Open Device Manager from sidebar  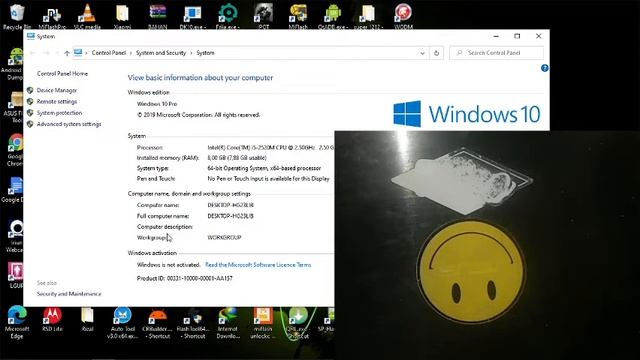pyautogui.click(x=57, y=90)
